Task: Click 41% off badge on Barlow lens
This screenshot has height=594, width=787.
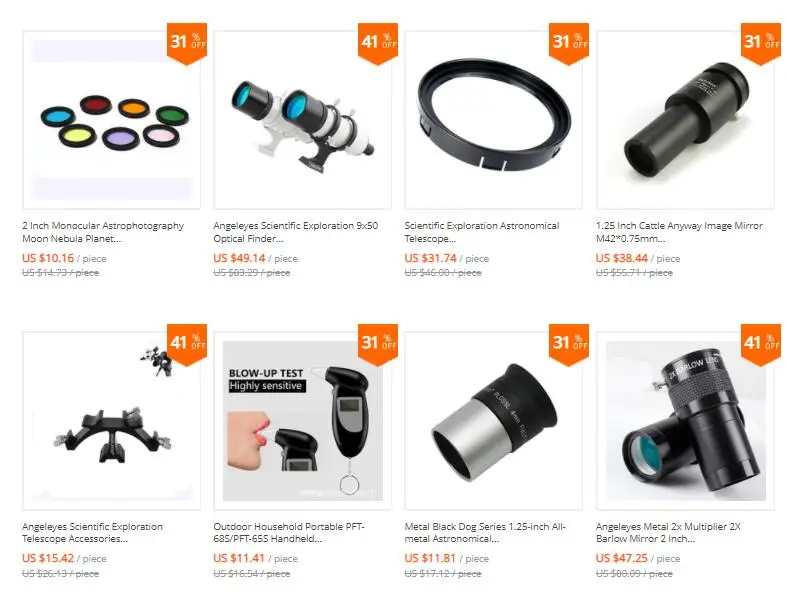Action: click(x=761, y=344)
